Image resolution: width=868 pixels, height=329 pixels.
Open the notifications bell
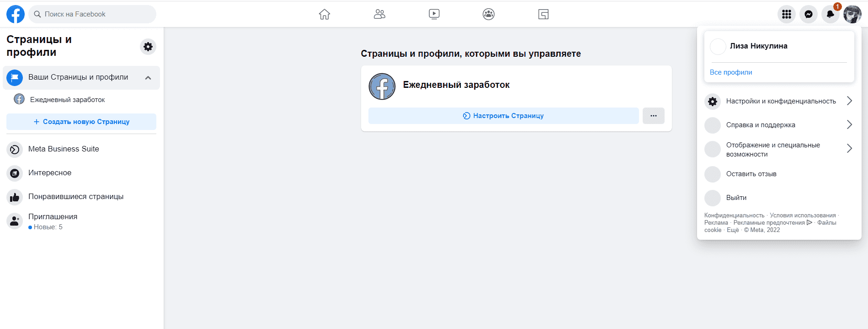(x=830, y=14)
